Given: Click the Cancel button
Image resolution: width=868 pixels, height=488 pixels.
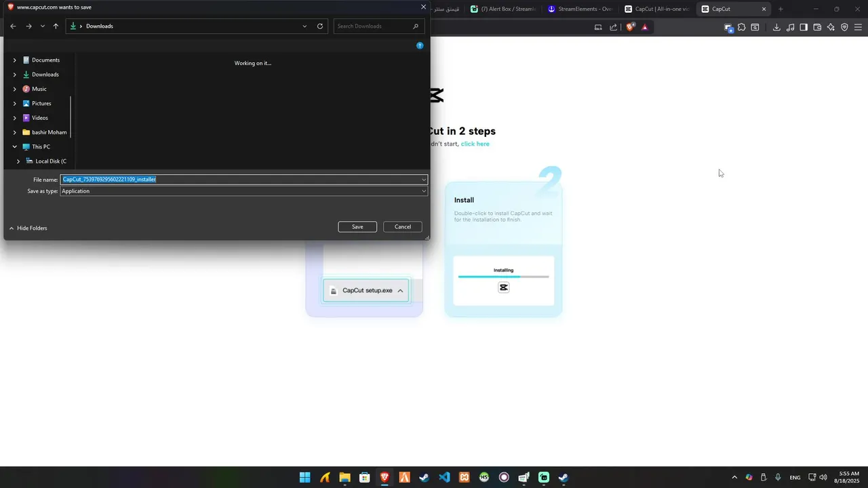Looking at the screenshot, I should pyautogui.click(x=403, y=226).
